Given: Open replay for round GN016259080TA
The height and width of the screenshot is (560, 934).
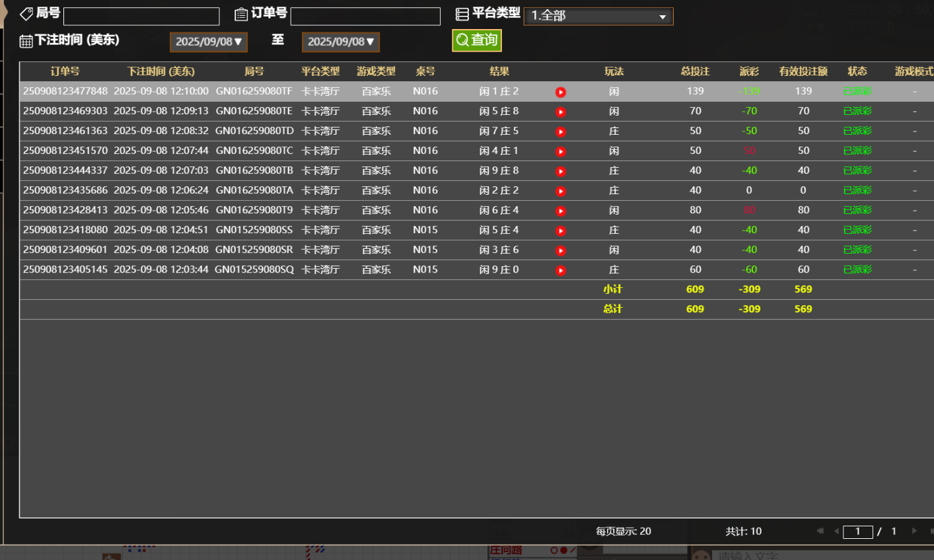Looking at the screenshot, I should tap(561, 191).
